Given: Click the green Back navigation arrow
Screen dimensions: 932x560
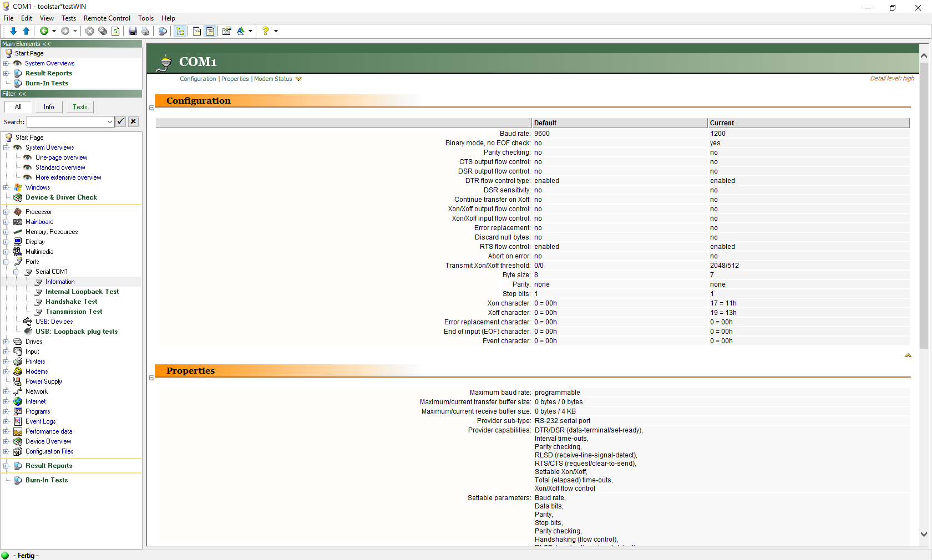Looking at the screenshot, I should [44, 31].
